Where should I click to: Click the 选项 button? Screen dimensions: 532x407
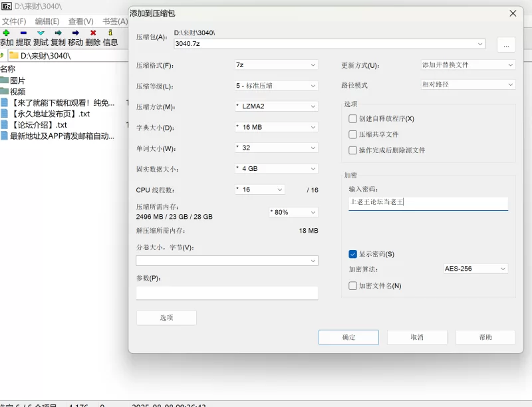tap(166, 318)
